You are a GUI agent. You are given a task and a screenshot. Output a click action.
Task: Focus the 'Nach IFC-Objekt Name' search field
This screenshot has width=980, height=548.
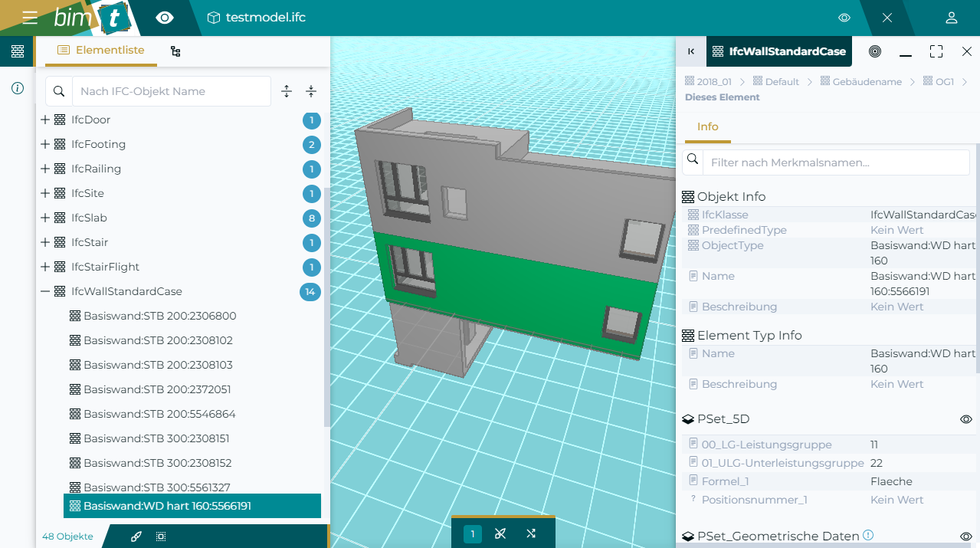coord(172,91)
